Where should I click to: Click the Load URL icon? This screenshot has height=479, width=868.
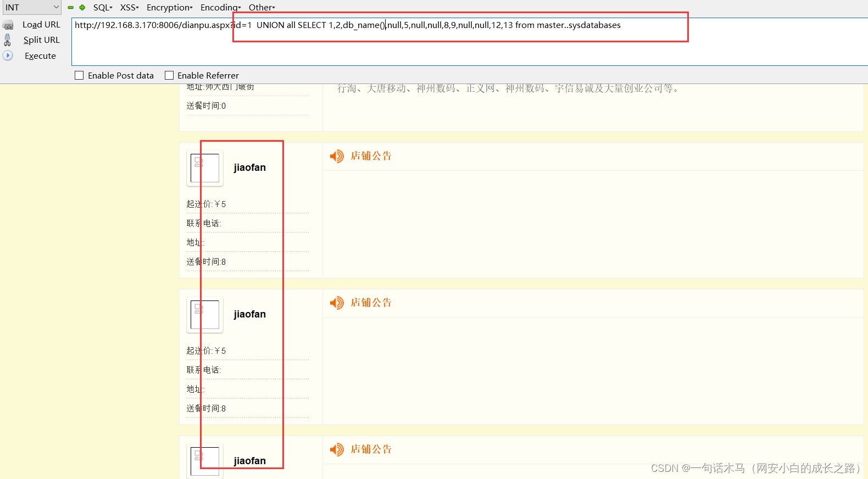click(8, 25)
